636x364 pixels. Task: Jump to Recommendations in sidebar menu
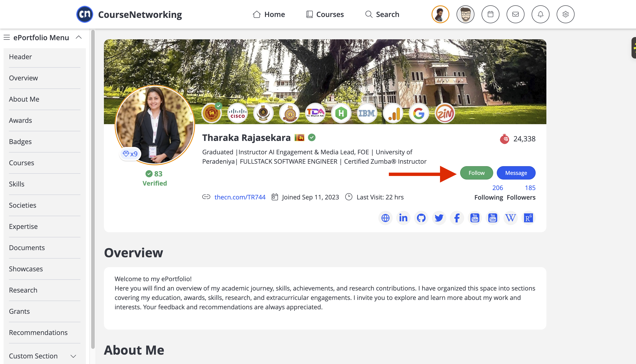[45, 333]
